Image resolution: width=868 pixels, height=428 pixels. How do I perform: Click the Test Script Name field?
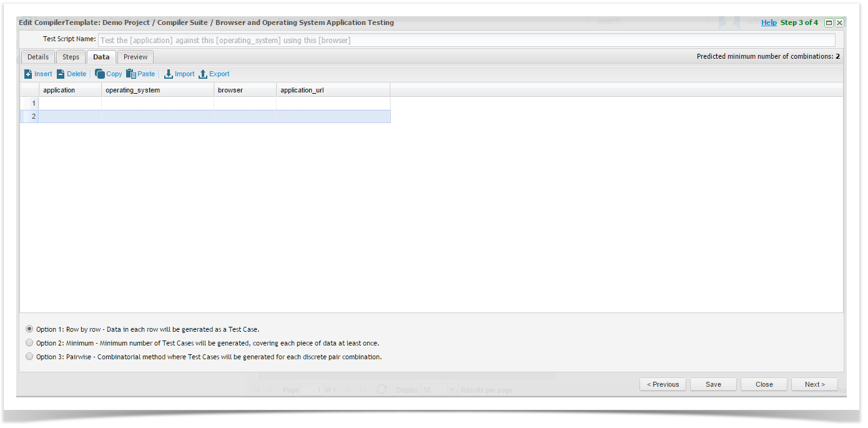point(466,40)
